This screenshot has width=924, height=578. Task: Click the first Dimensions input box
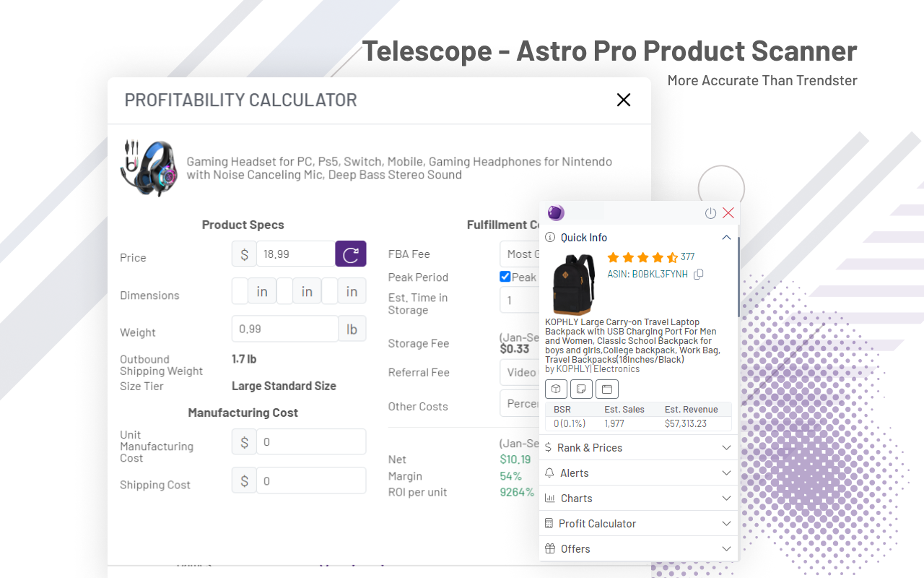click(240, 291)
